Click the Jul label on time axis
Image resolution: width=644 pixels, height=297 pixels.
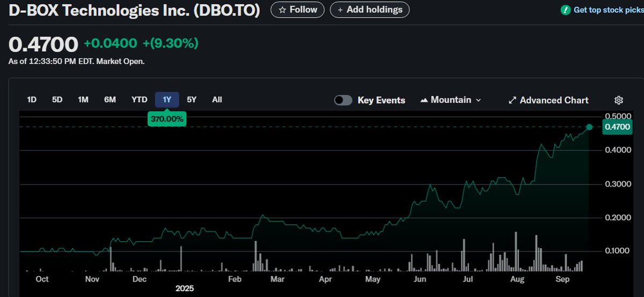point(468,279)
